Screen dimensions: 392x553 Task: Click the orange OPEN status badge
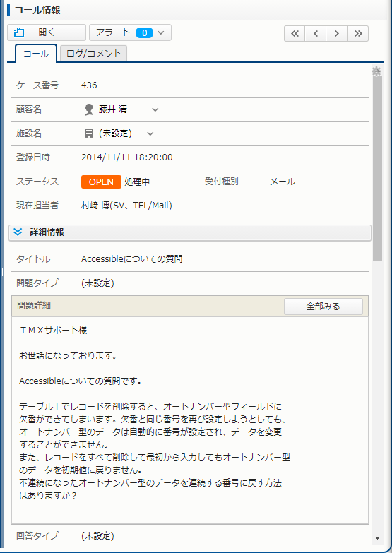coord(101,182)
